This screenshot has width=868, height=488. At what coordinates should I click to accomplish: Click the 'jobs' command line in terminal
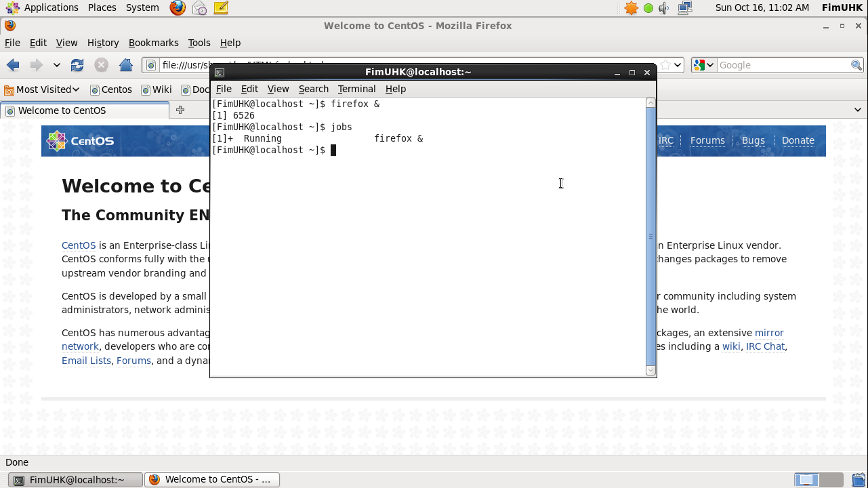click(x=282, y=127)
